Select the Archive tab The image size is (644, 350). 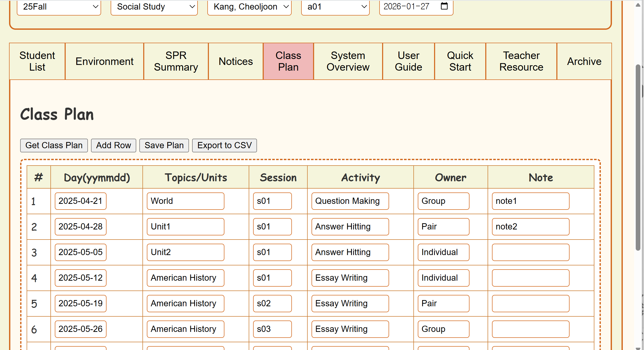[584, 61]
